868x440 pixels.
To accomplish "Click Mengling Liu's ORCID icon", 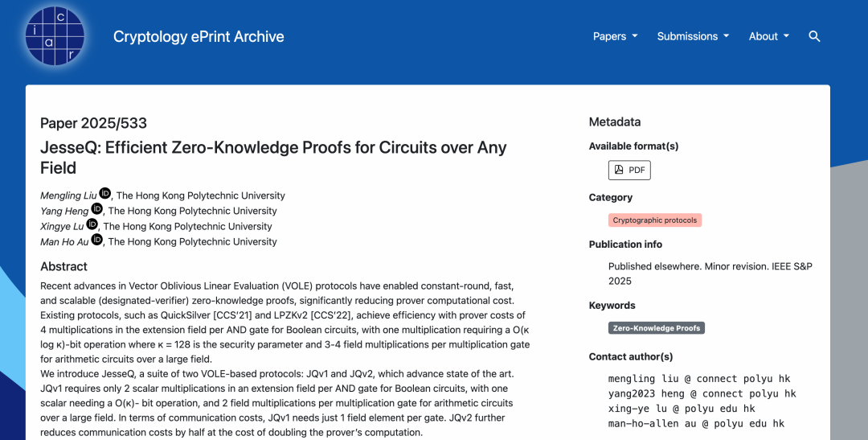I will pos(104,194).
